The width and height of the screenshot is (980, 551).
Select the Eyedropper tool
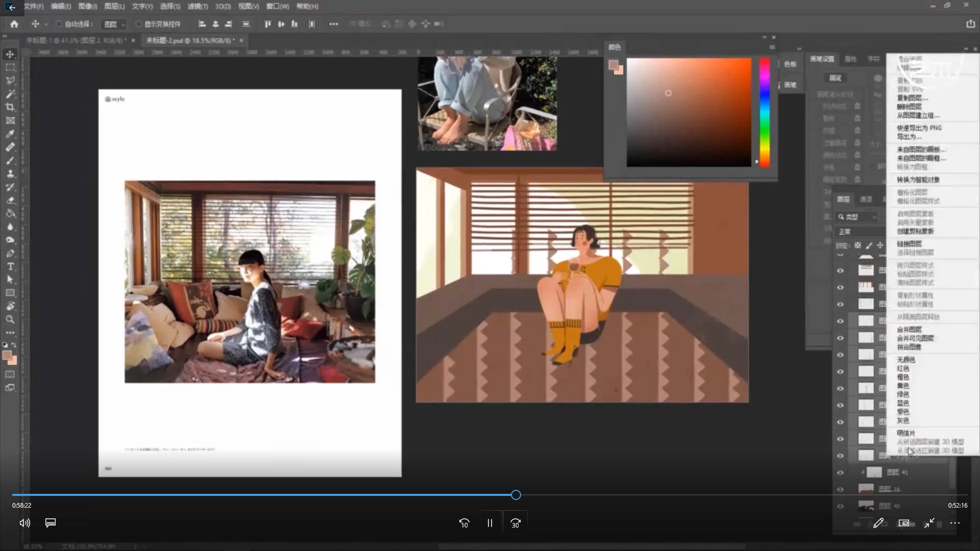[x=10, y=134]
